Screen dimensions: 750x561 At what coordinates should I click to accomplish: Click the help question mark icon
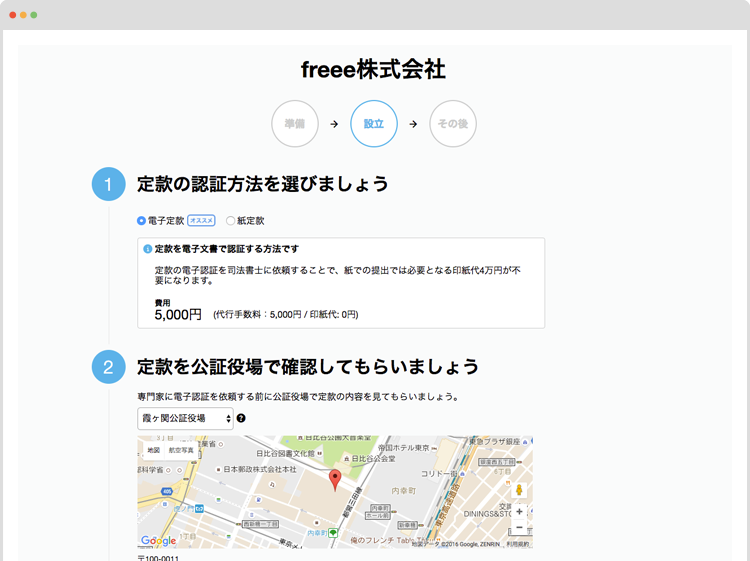click(241, 418)
